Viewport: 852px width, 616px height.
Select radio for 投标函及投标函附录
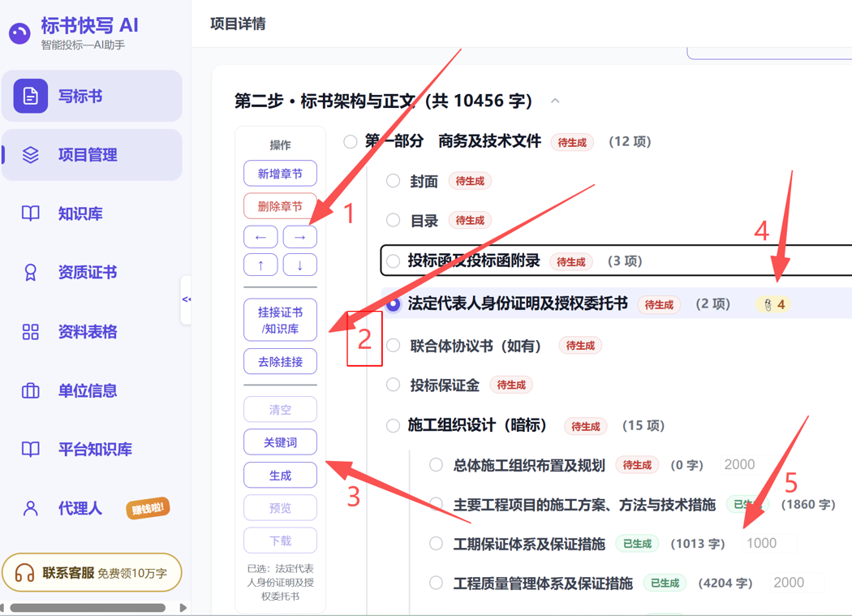pos(393,261)
